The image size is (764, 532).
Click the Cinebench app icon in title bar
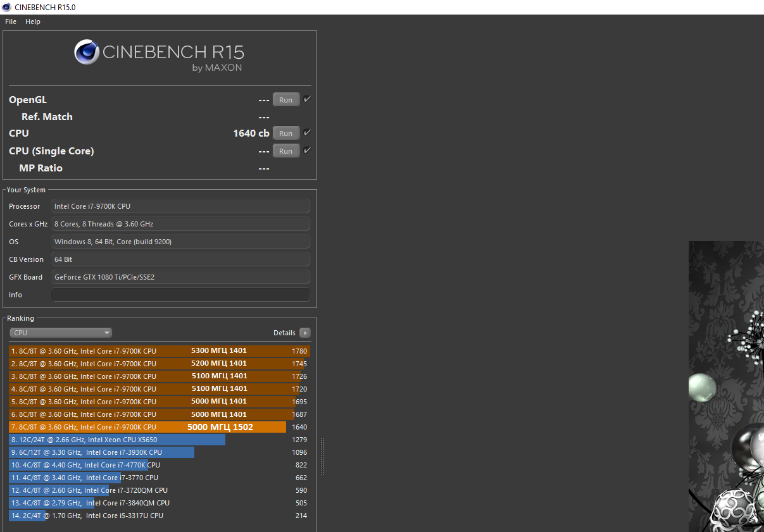pyautogui.click(x=7, y=7)
